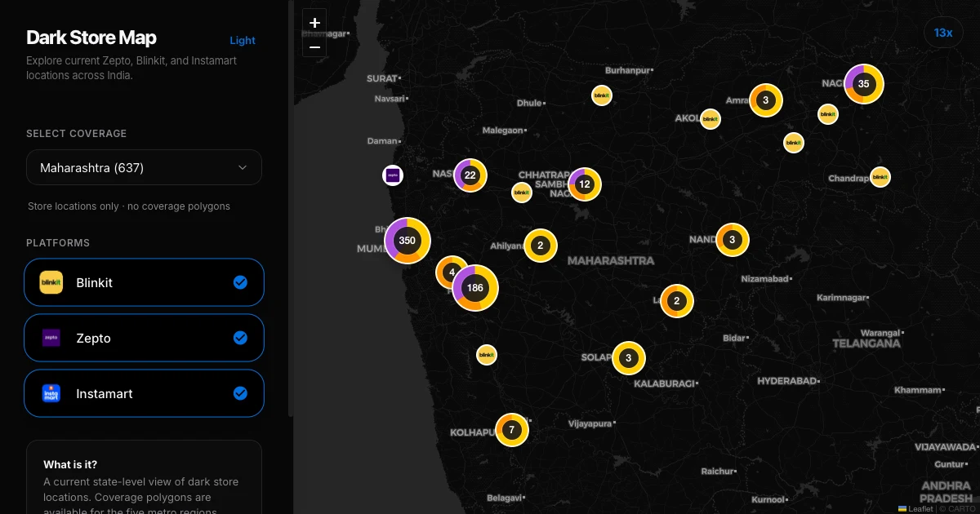Open the 7-store cluster at Kolhapur

click(x=512, y=430)
